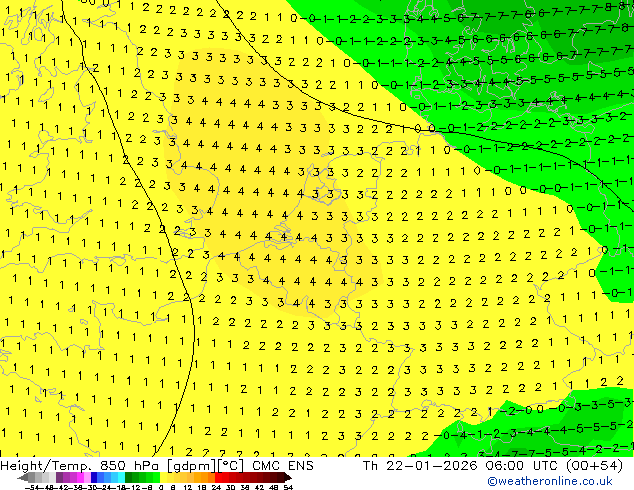Click the [°C] unit label
The image size is (634, 490).
(x=231, y=466)
